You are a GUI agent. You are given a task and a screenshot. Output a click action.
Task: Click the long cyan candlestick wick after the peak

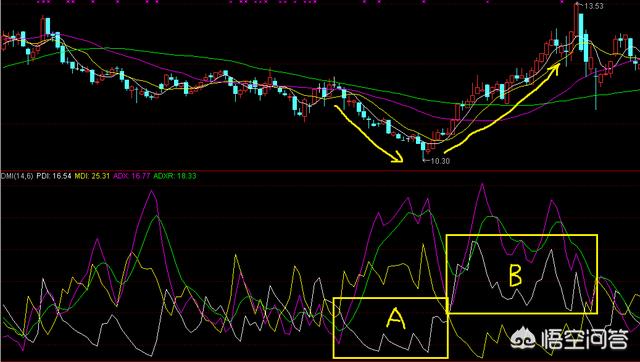(x=596, y=90)
